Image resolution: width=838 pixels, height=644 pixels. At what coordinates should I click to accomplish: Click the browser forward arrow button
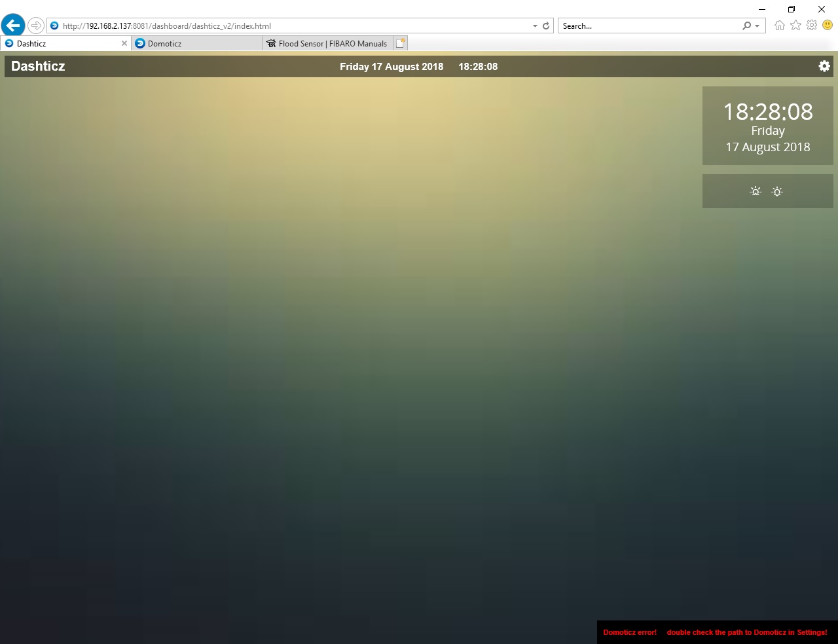click(36, 26)
